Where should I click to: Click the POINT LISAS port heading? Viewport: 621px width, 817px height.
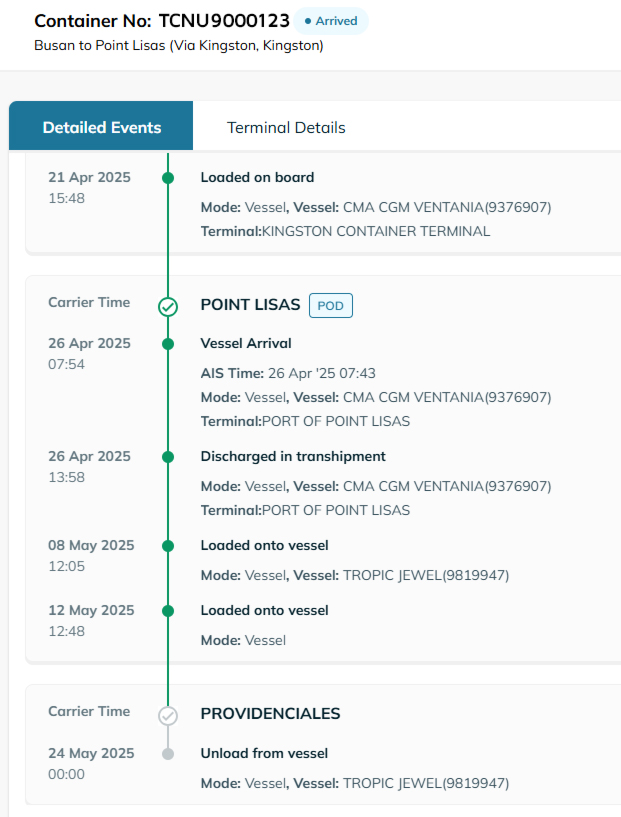(250, 305)
